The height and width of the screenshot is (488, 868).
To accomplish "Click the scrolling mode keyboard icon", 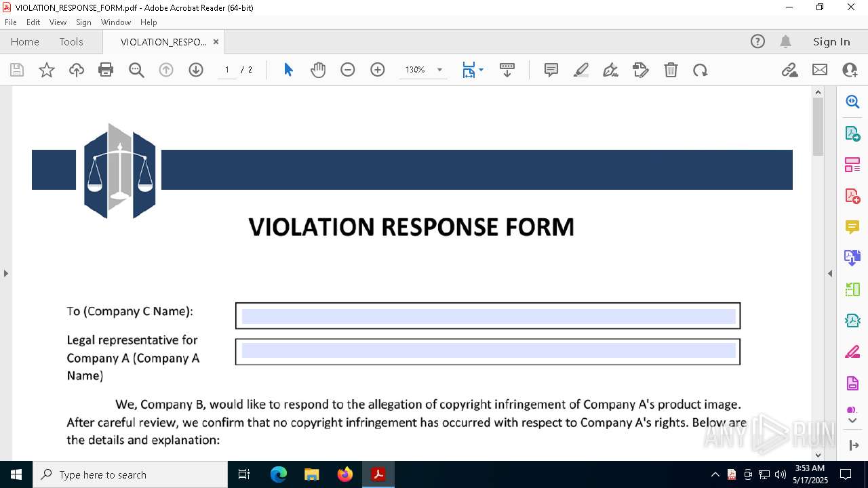I will (x=507, y=70).
